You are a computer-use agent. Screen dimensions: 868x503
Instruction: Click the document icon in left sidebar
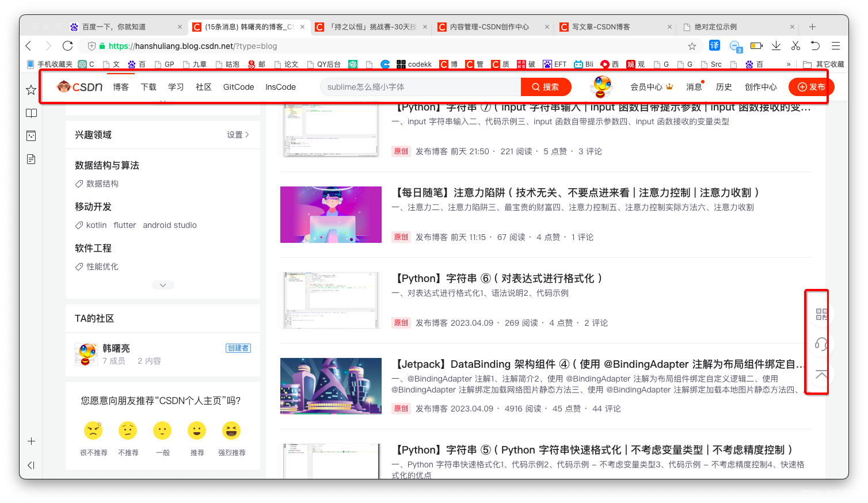click(31, 159)
